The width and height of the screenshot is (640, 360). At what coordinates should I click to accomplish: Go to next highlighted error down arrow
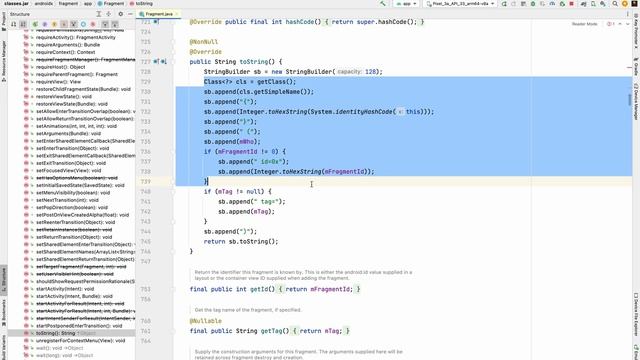tap(628, 24)
